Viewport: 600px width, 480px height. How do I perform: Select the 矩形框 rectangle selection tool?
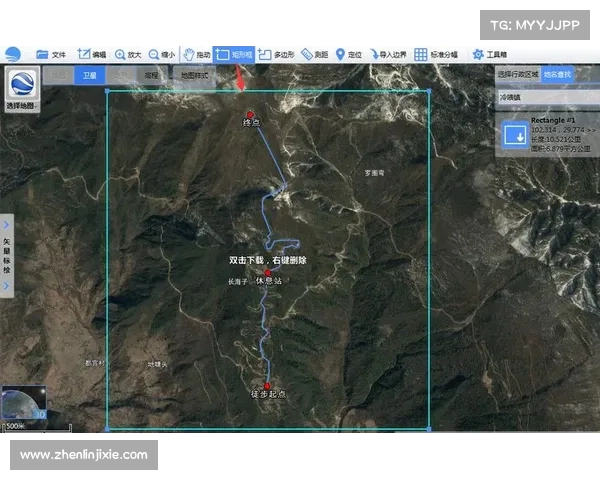pos(233,55)
